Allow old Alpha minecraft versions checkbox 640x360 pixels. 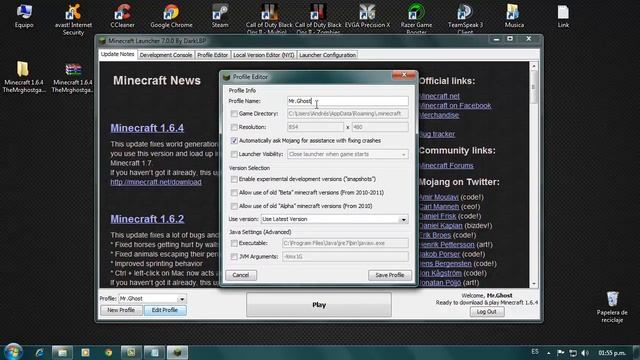[234, 206]
